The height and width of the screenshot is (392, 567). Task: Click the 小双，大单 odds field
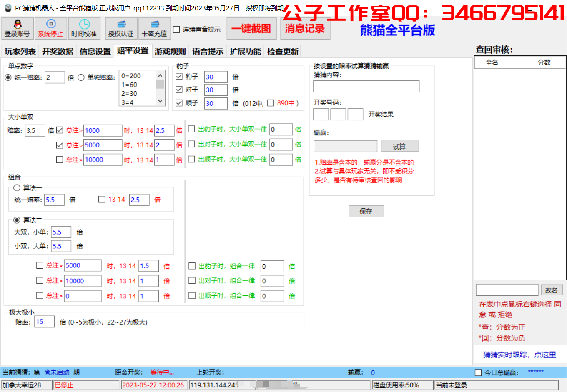pos(61,246)
